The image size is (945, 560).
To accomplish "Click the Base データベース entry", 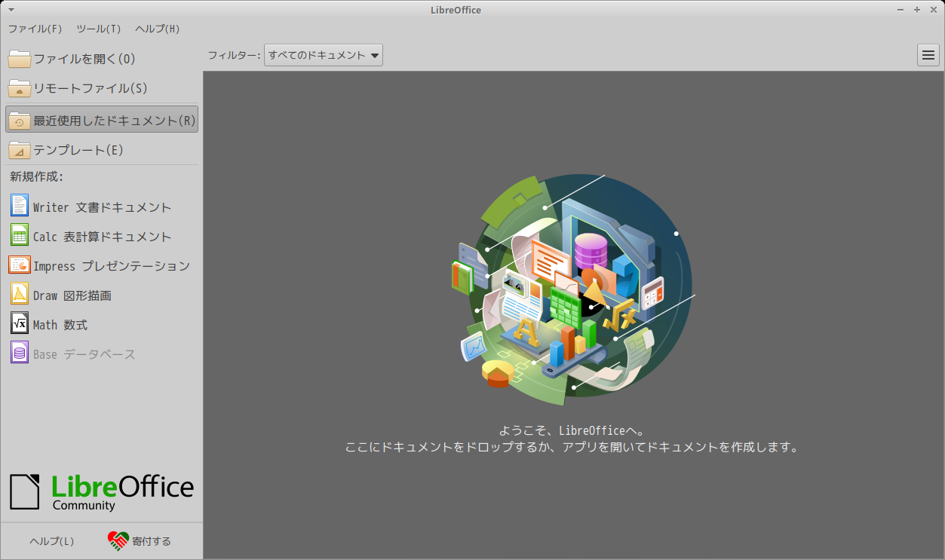I will tap(102, 353).
